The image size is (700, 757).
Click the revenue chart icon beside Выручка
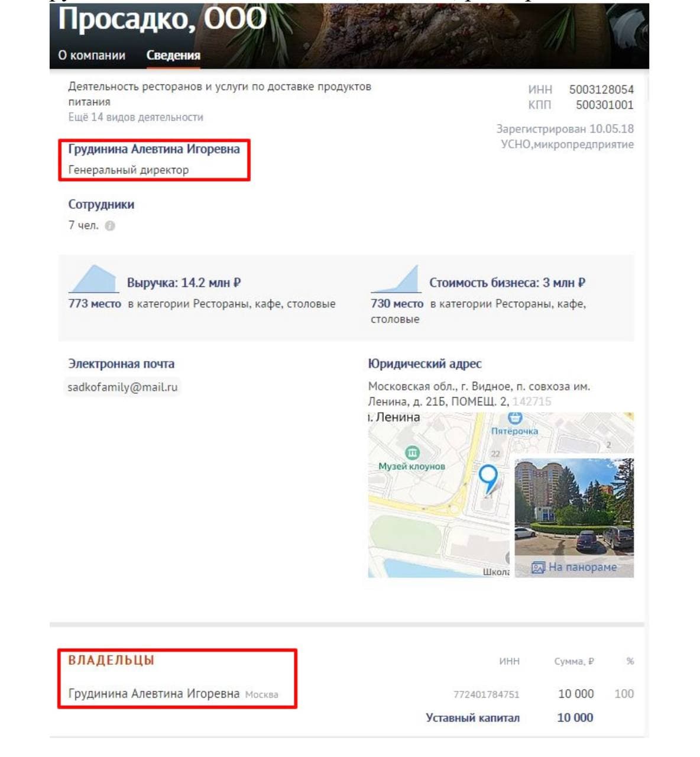[x=93, y=279]
